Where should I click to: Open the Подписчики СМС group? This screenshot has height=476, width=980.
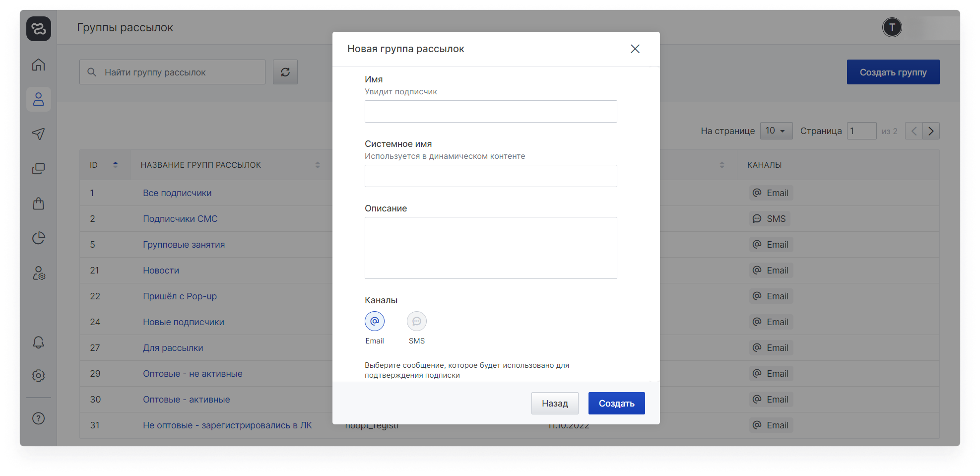[180, 219]
